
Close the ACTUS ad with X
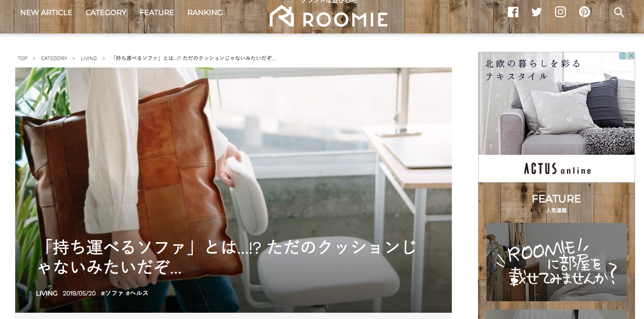click(x=631, y=56)
